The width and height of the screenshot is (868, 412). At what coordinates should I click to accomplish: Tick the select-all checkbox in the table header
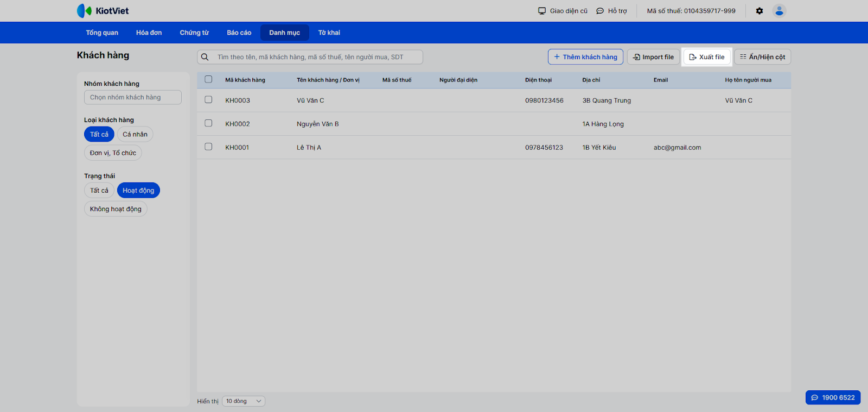tap(208, 79)
